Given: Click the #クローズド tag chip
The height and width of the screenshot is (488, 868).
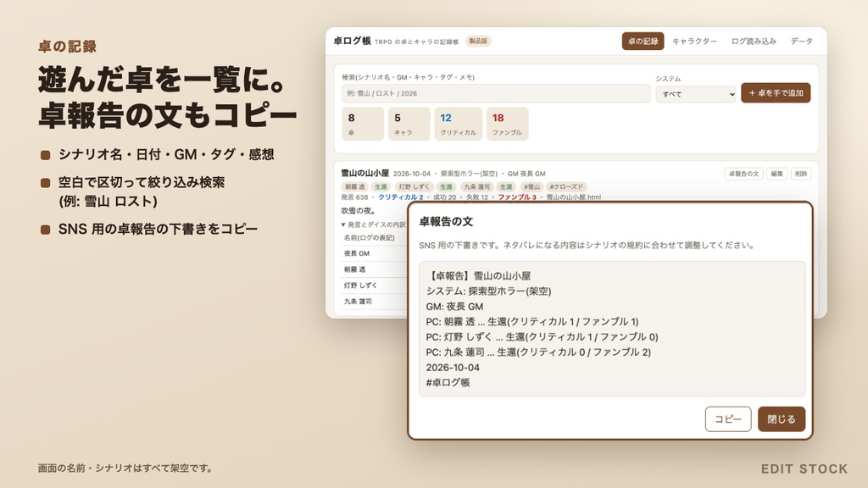Looking at the screenshot, I should [x=566, y=187].
